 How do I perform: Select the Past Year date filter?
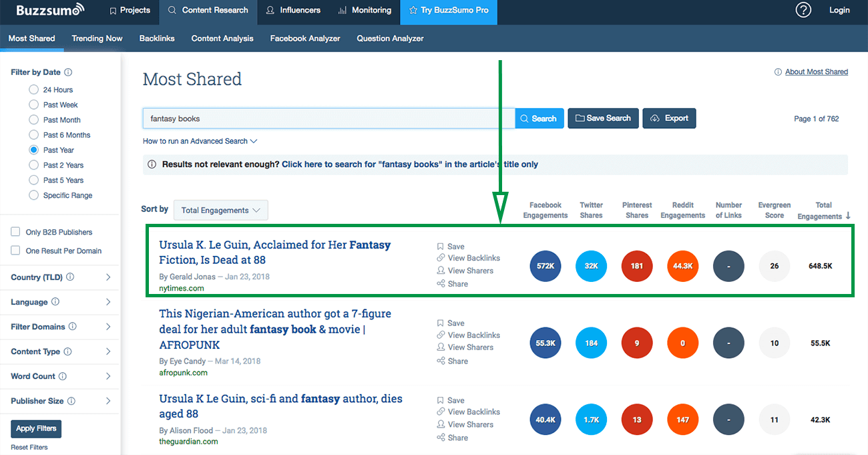coord(33,150)
